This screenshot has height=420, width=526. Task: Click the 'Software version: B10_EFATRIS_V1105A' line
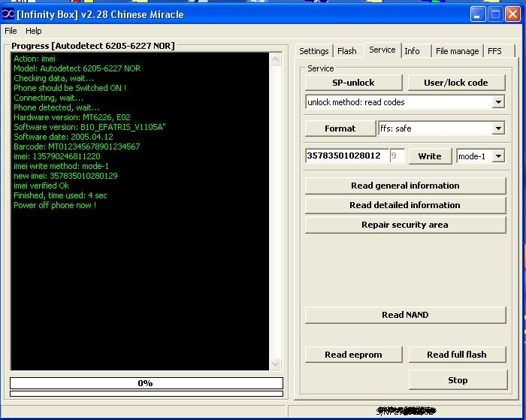89,127
